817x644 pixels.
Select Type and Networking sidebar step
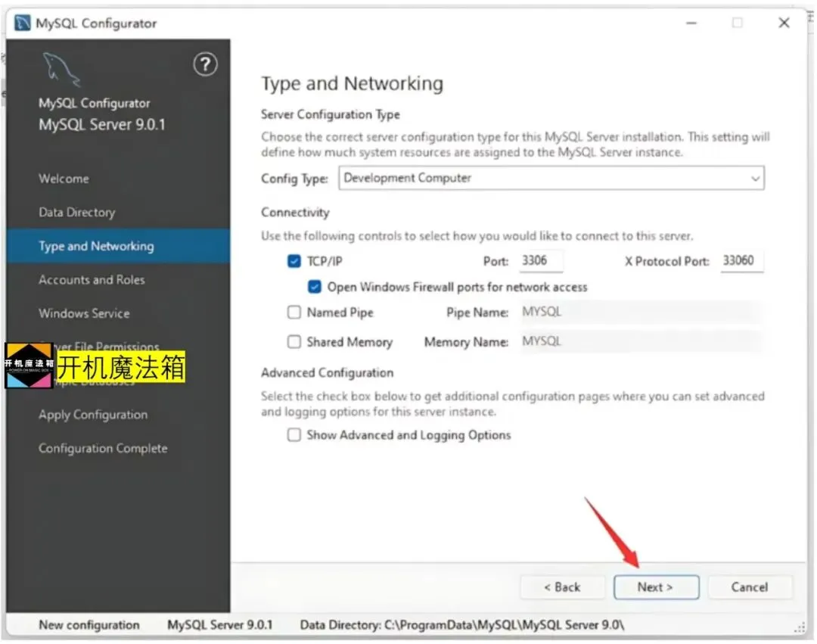pyautogui.click(x=118, y=246)
